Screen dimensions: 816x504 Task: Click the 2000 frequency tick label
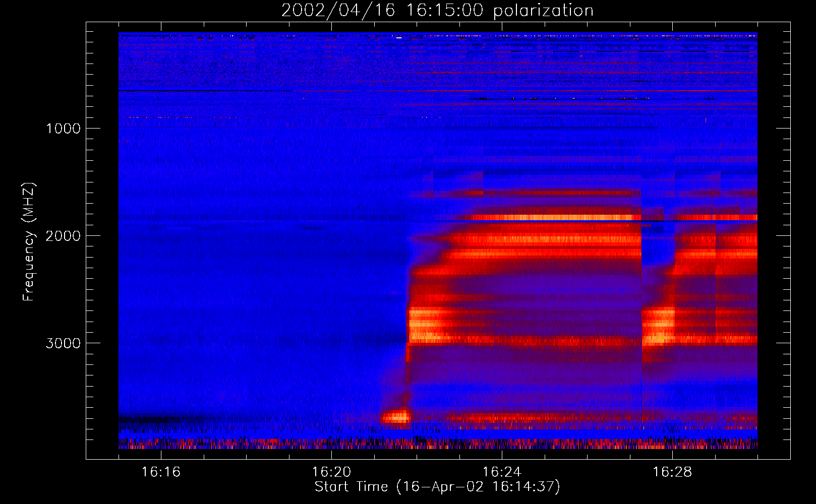(63, 236)
